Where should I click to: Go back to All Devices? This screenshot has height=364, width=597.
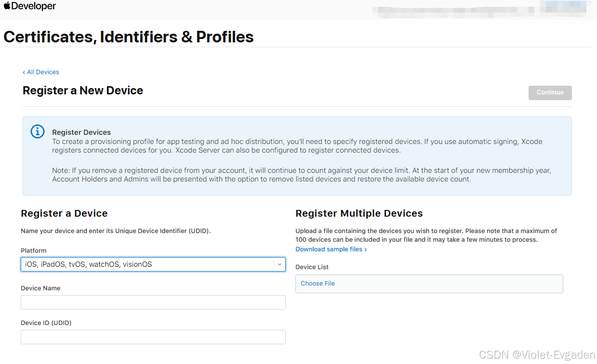coord(43,72)
